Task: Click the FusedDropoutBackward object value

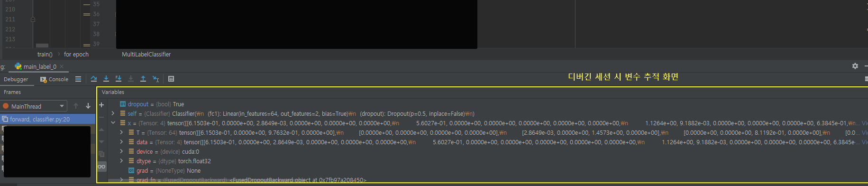Action: [x=298, y=180]
